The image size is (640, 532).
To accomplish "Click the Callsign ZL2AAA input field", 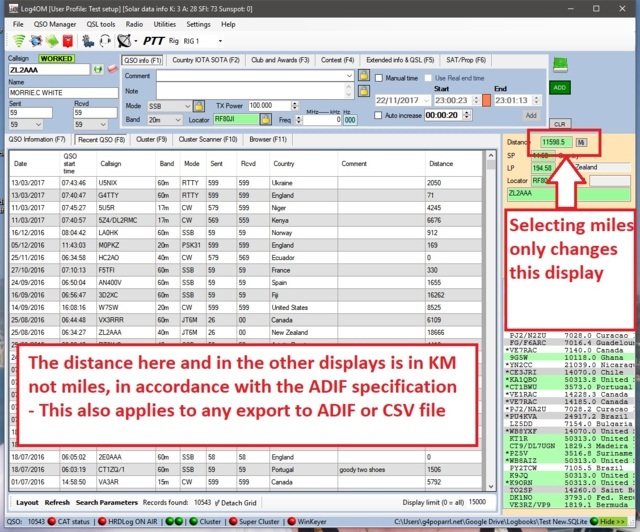I will click(x=49, y=70).
